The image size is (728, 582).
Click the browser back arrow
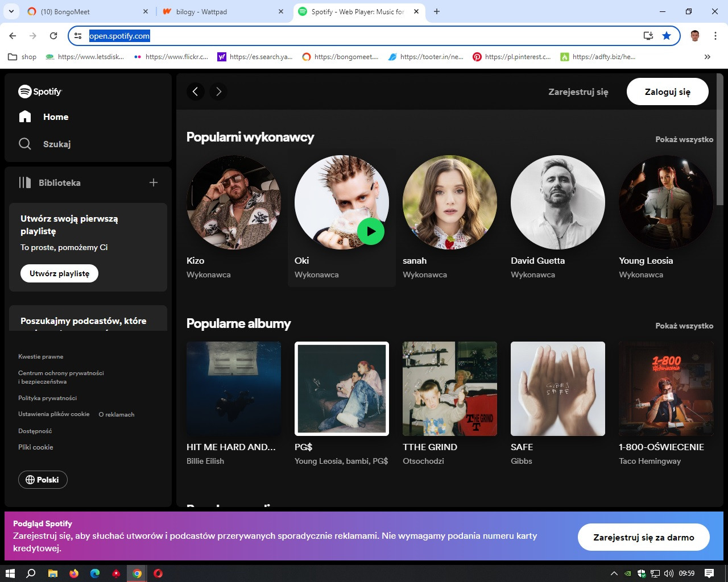(13, 36)
